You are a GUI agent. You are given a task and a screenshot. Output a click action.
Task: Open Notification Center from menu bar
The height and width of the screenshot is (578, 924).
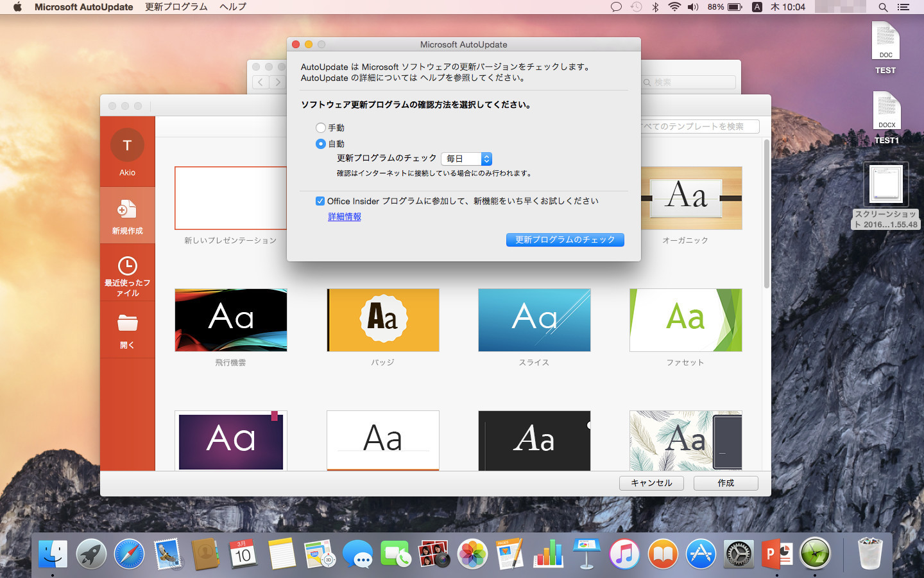(x=903, y=7)
